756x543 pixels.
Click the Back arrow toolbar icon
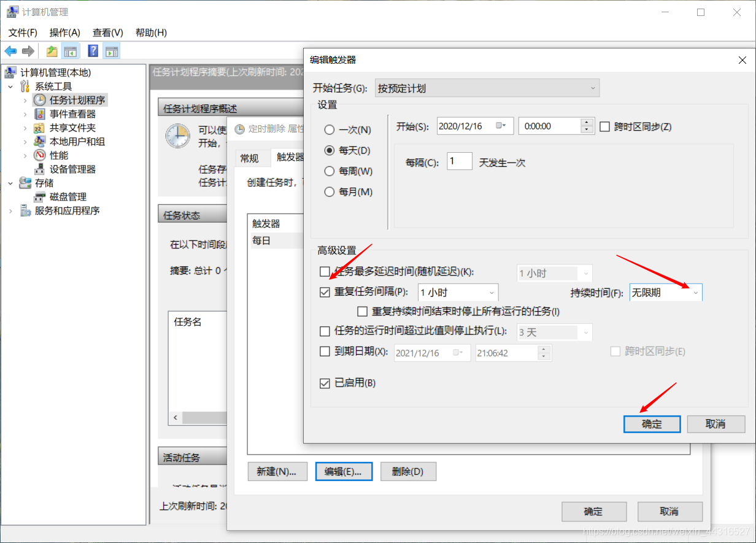coord(10,51)
